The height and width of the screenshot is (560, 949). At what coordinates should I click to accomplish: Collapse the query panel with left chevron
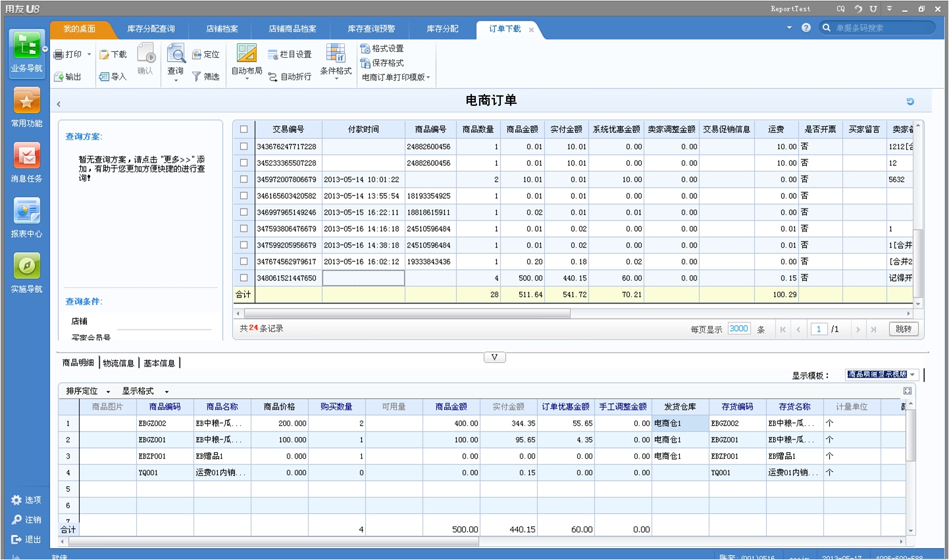pos(59,104)
